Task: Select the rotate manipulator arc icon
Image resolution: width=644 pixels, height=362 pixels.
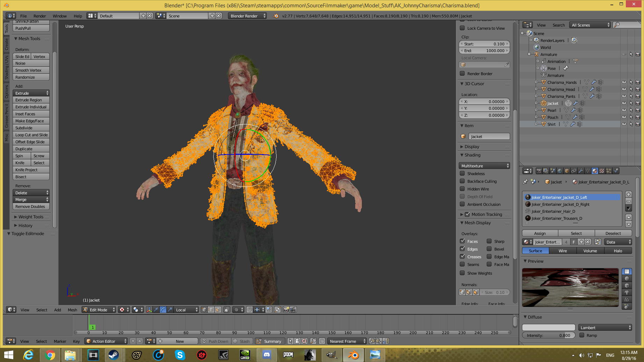Action: [x=163, y=310]
